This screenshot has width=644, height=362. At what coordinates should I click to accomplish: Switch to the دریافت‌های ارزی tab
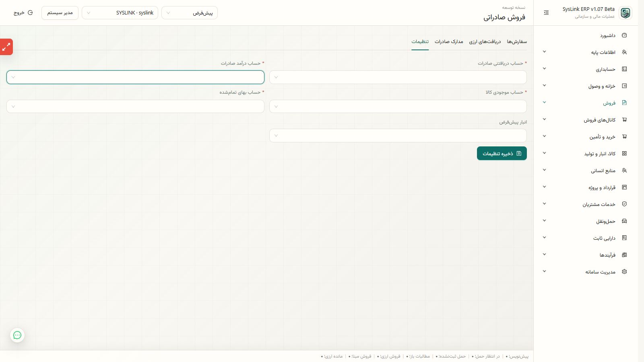(x=485, y=42)
